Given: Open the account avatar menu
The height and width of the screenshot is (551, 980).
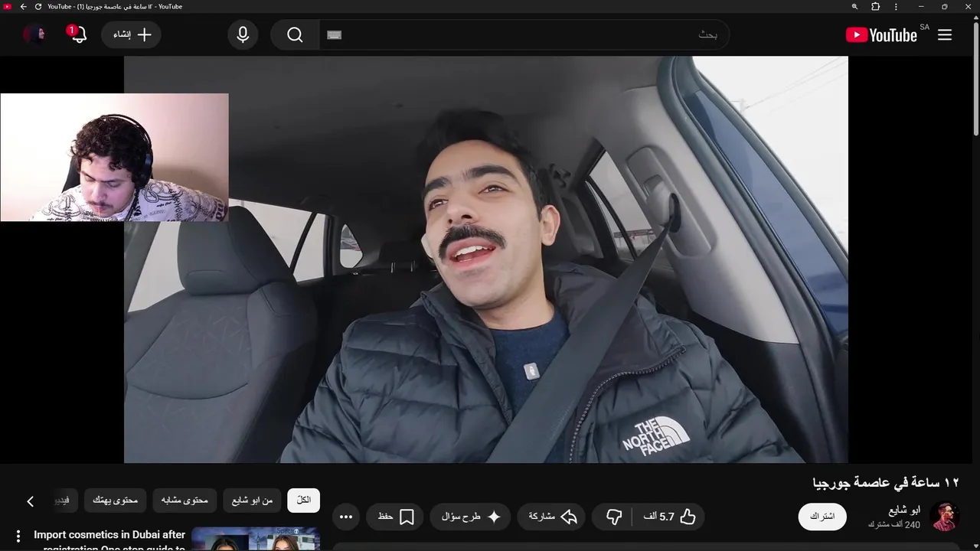Looking at the screenshot, I should [34, 35].
